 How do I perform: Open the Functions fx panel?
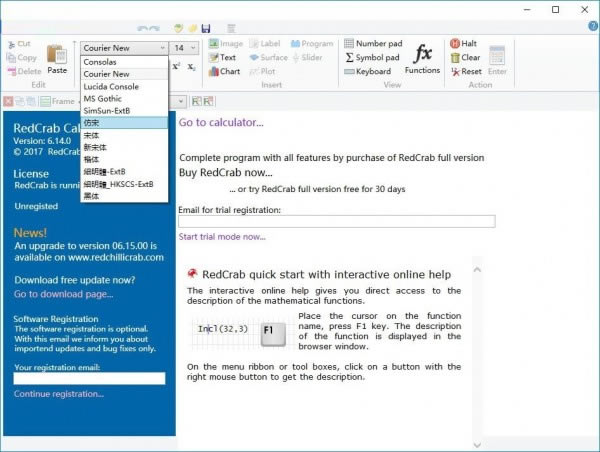pos(422,58)
